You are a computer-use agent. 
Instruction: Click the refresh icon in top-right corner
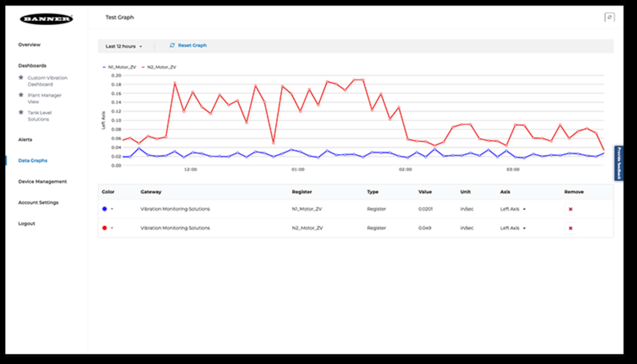(x=609, y=17)
